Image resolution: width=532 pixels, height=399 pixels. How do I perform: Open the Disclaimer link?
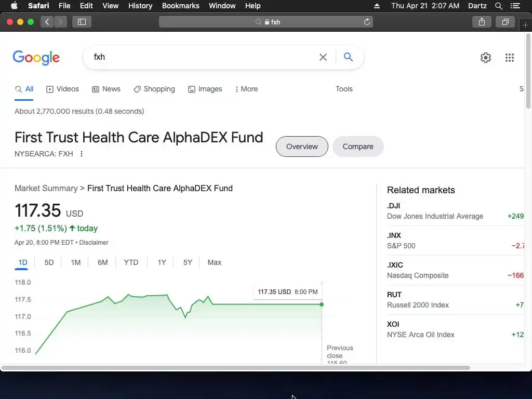pos(94,243)
